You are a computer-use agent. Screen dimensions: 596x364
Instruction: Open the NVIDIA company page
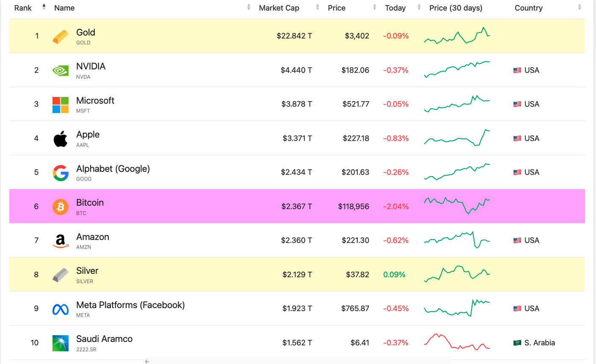click(91, 66)
